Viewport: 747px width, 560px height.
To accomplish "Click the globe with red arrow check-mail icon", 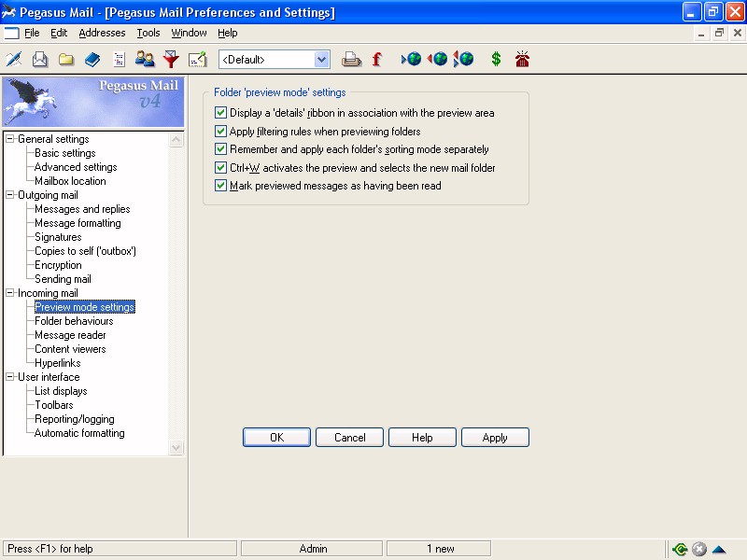I will click(437, 59).
